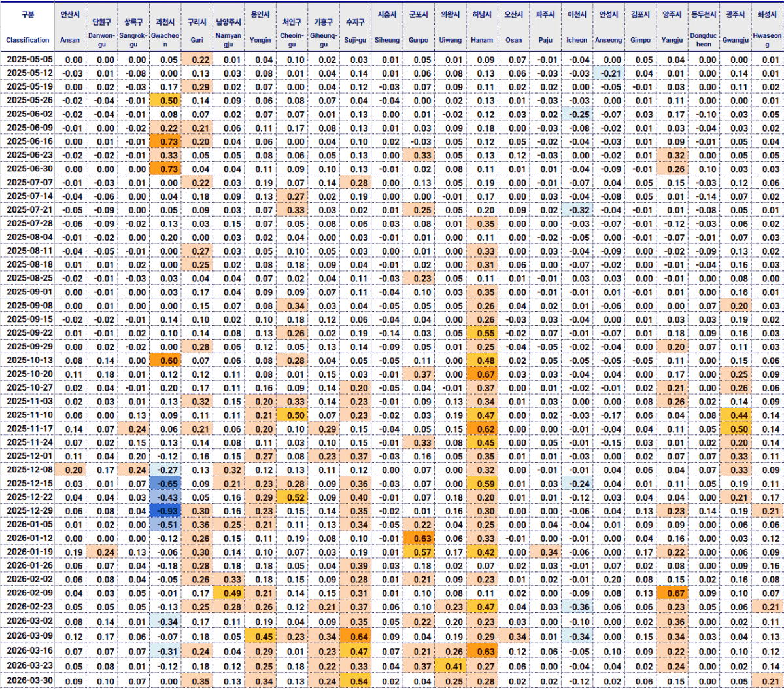Select the Hwaseong column header
Image resolution: width=784 pixels, height=689 pixels.
tap(767, 27)
